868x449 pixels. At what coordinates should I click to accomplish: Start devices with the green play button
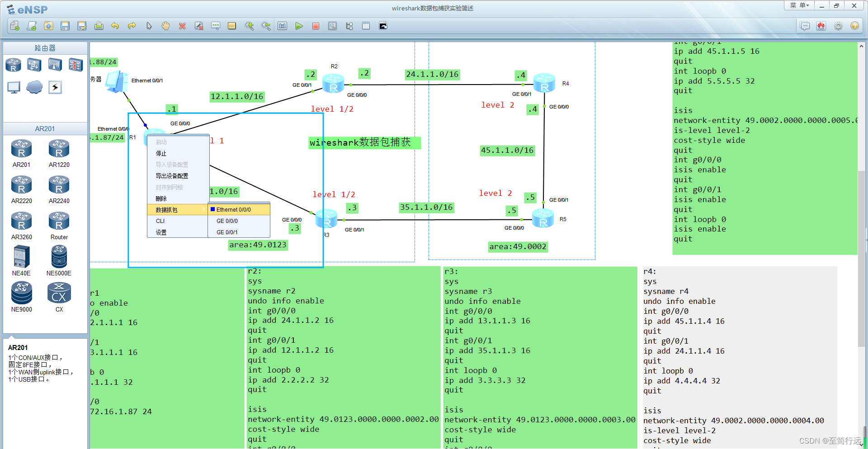[299, 26]
